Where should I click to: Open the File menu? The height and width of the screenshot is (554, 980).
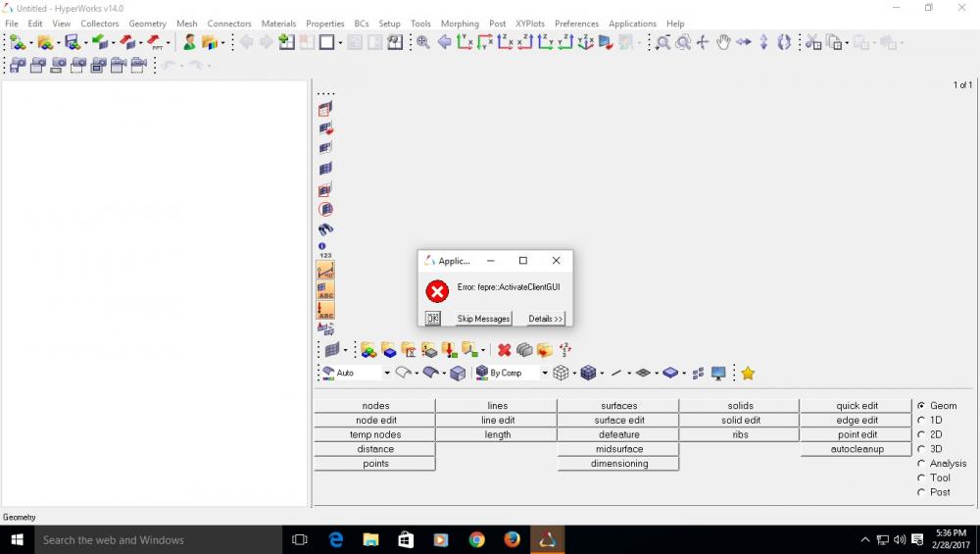click(x=12, y=24)
